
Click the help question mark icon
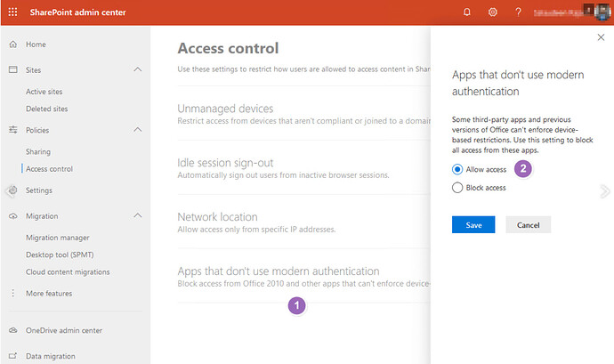pyautogui.click(x=518, y=12)
